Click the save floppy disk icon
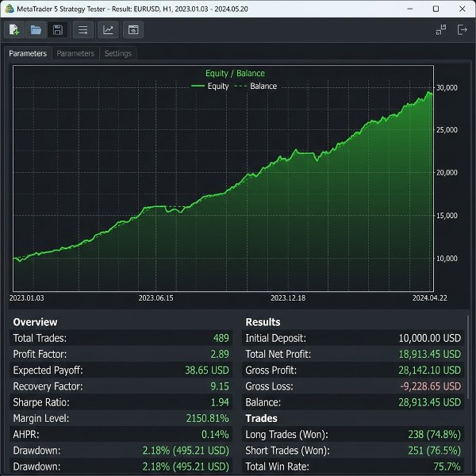Viewport: 476px width, 476px height. [58, 30]
